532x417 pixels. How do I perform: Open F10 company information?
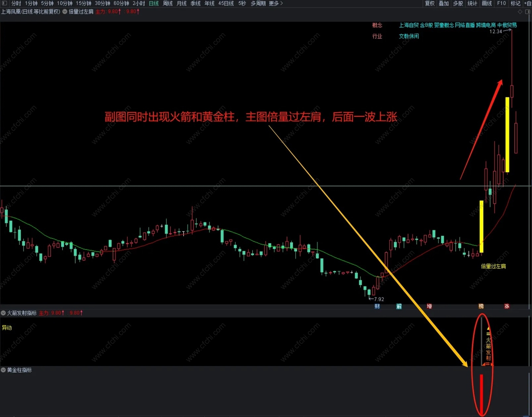point(502,3)
